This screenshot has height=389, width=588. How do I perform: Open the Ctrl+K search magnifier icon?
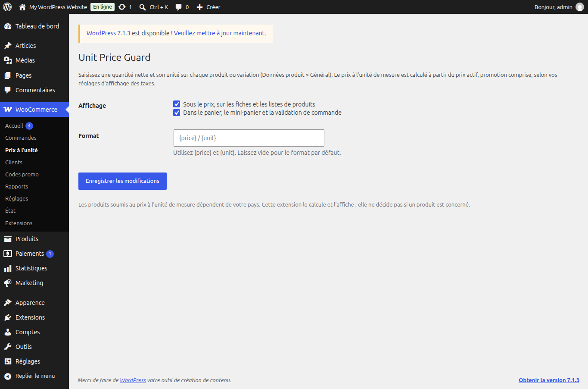coord(143,7)
